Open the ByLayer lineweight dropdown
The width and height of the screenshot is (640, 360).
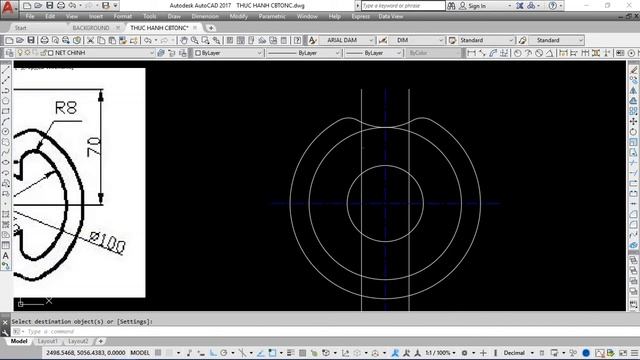tap(399, 53)
